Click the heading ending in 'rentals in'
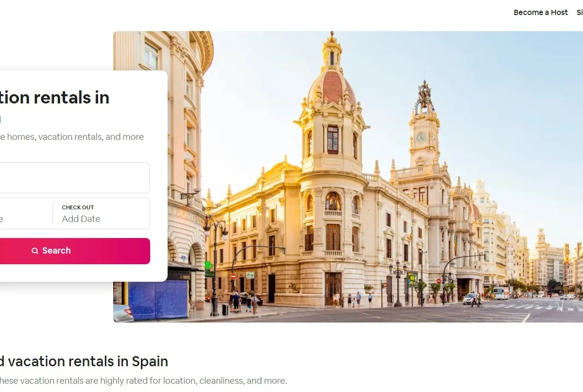The height and width of the screenshot is (392, 583). pyautogui.click(x=54, y=98)
